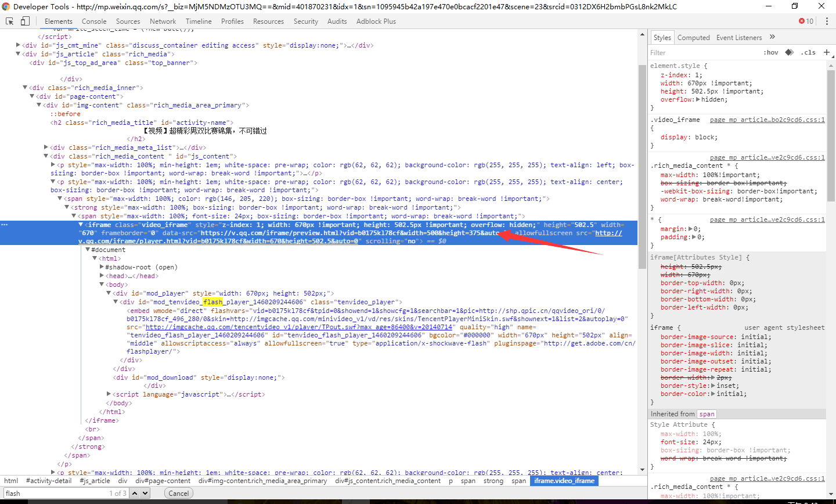This screenshot has height=504, width=836.
Task: Expand the shadow-root node
Action: (x=102, y=267)
